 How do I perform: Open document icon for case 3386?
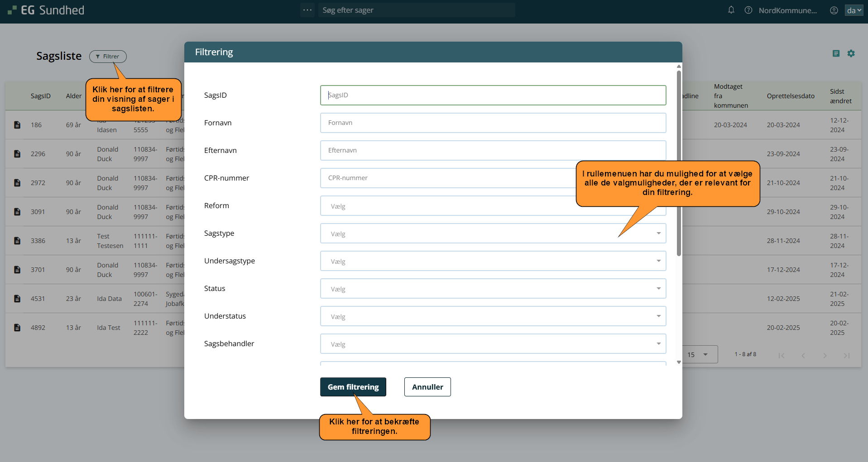17,241
